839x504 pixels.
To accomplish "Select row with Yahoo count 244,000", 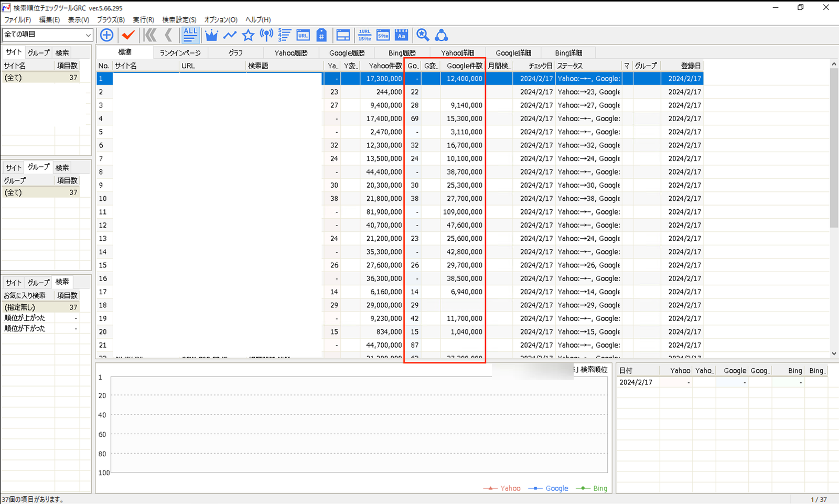I will point(400,92).
